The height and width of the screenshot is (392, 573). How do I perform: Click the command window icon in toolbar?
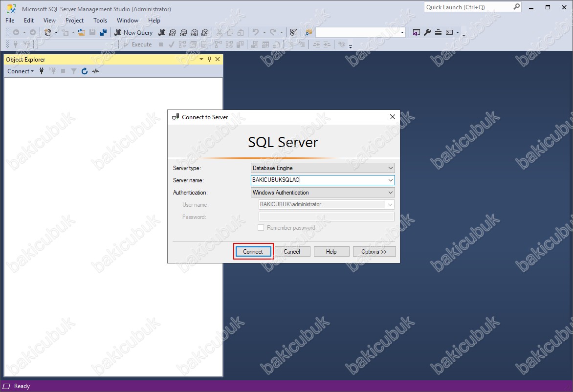click(x=449, y=33)
